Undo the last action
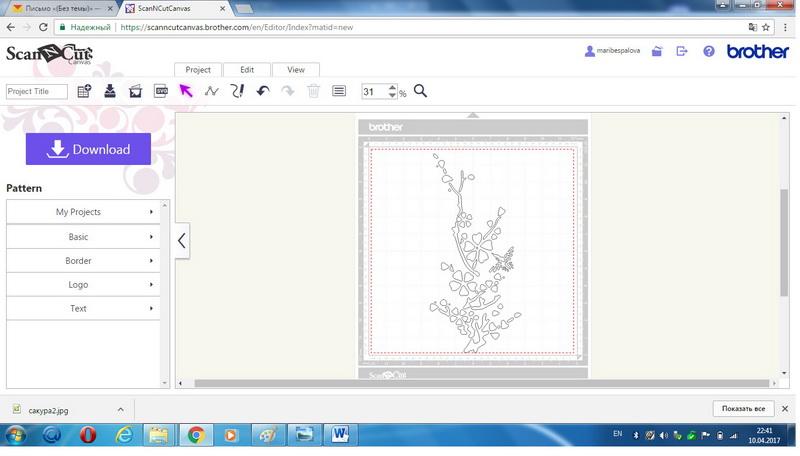 (x=263, y=91)
